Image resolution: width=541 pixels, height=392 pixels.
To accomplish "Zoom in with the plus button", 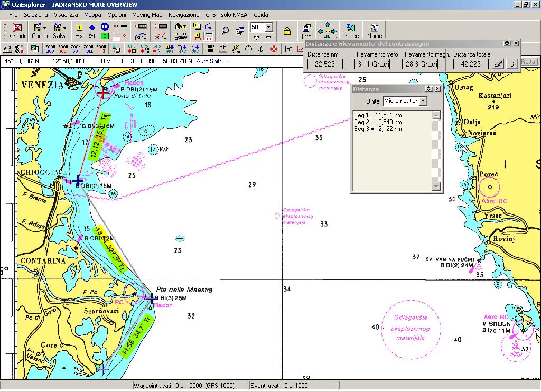I will [x=256, y=37].
